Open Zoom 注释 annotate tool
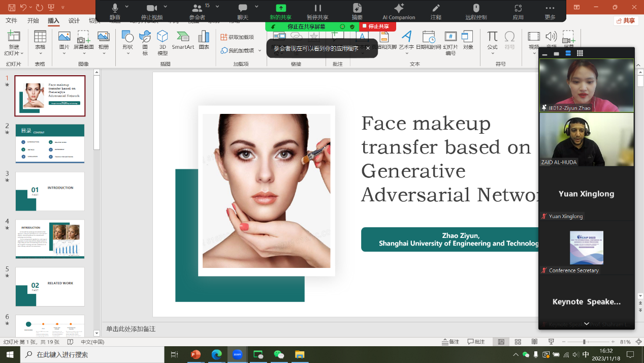This screenshot has width=644, height=363. point(436,11)
